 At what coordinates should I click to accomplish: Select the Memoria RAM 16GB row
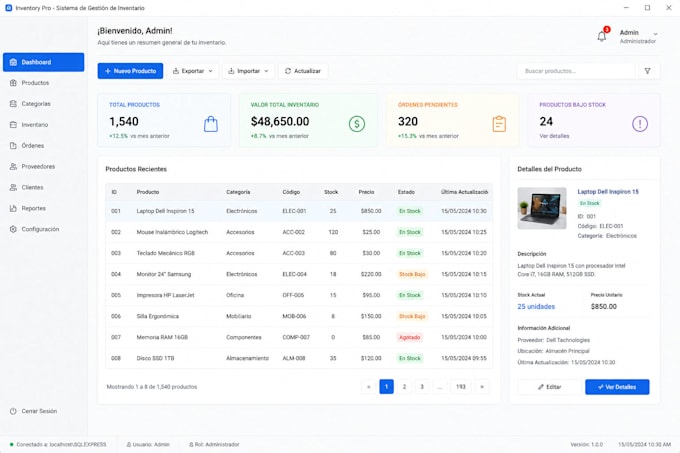[299, 337]
